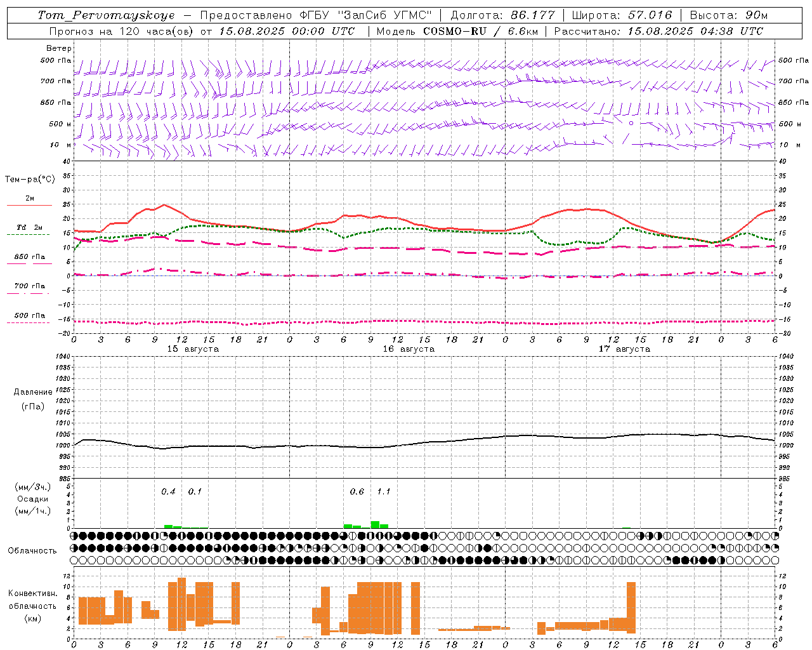Viewport: 812px width, 650px height.
Task: Click the precipitation total 0.4
Action: click(168, 492)
